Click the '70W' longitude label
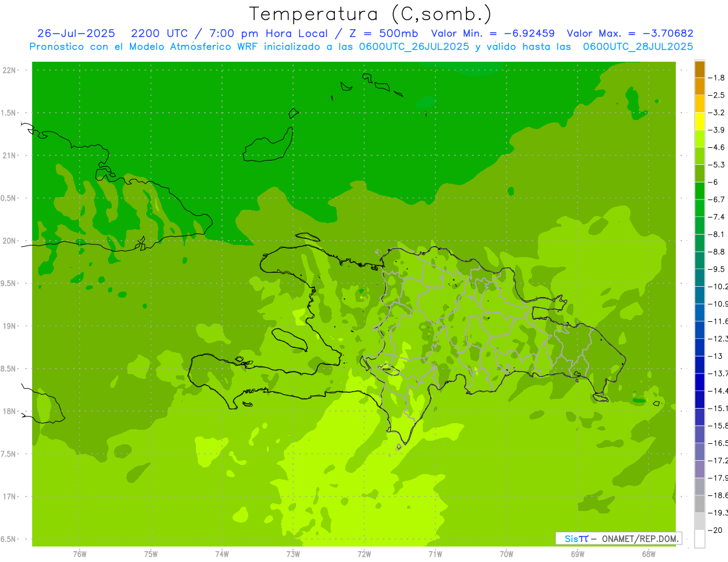 click(506, 554)
